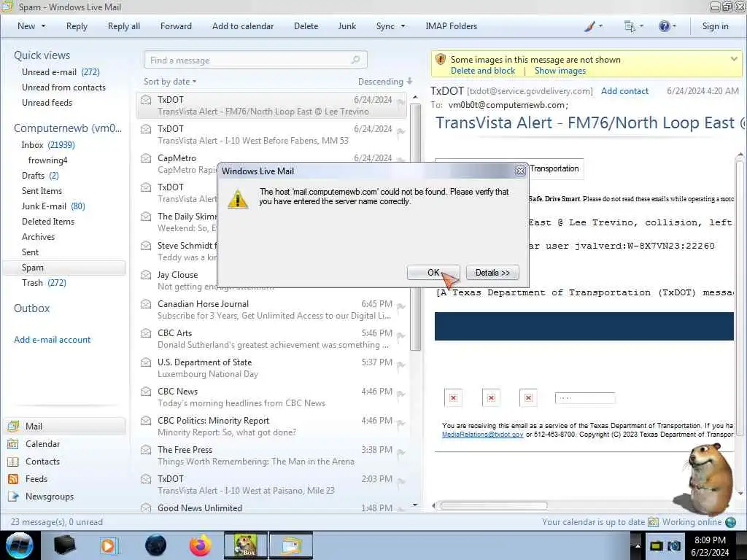
Task: Switch to Contacts view icon
Action: pyautogui.click(x=13, y=462)
